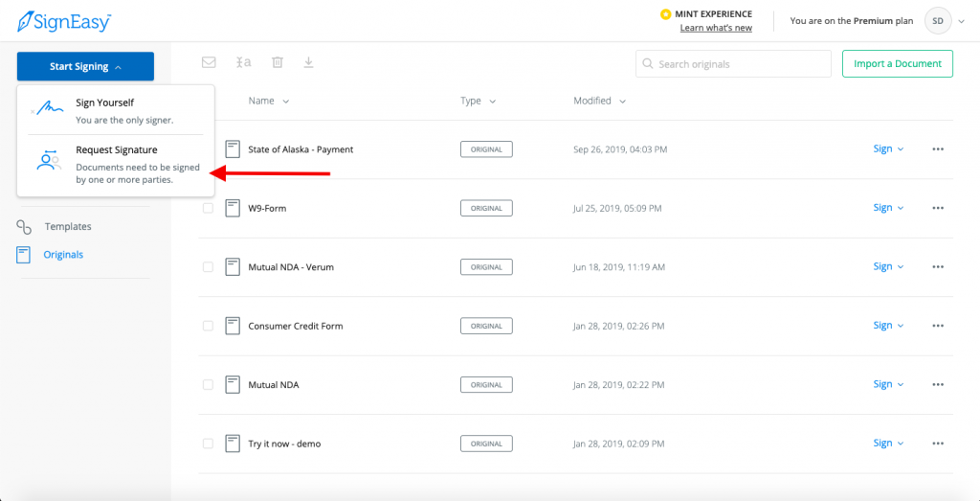
Task: Expand the account menu chevron beside SD
Action: coord(961,21)
